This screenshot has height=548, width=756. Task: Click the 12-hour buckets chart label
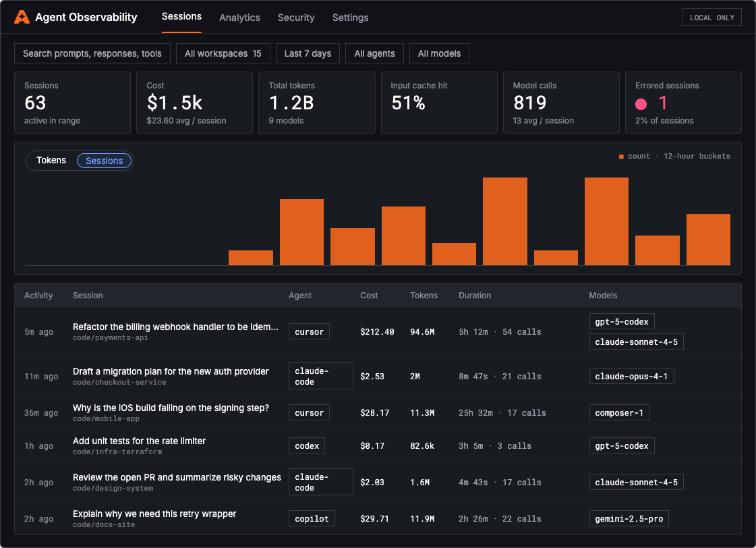(697, 157)
